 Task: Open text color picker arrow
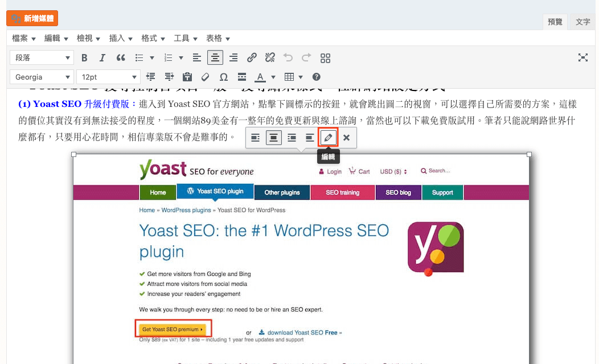273,77
